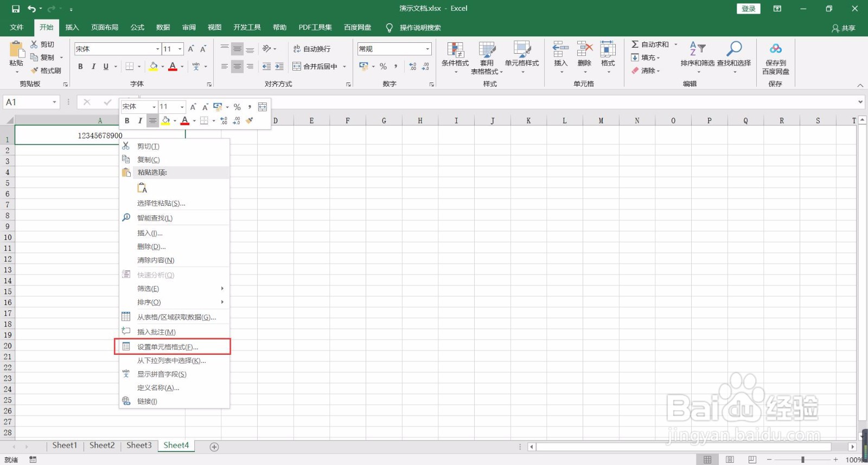Screen dimensions: 868x465
Task: Click Conditional Formatting icon
Action: click(455, 50)
